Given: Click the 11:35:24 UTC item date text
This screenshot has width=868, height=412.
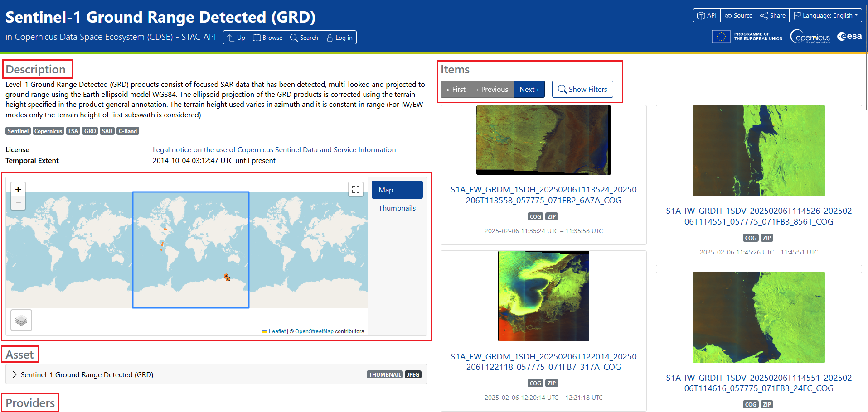Looking at the screenshot, I should click(x=543, y=231).
